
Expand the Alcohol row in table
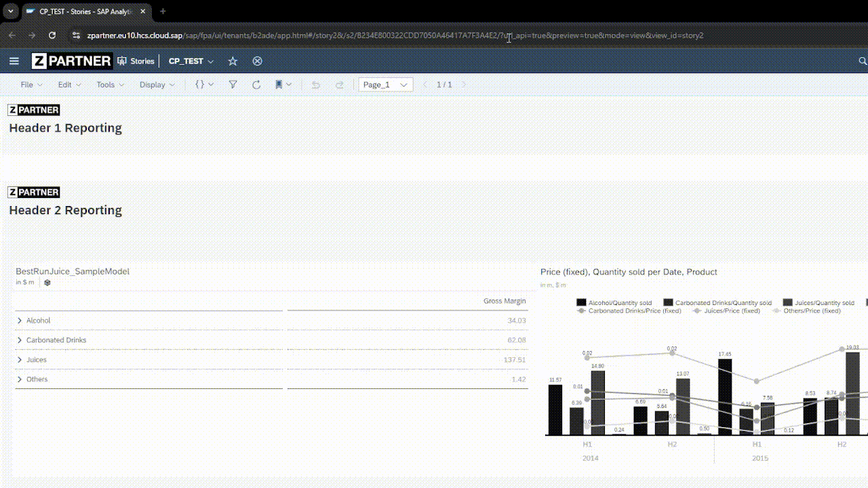point(20,321)
